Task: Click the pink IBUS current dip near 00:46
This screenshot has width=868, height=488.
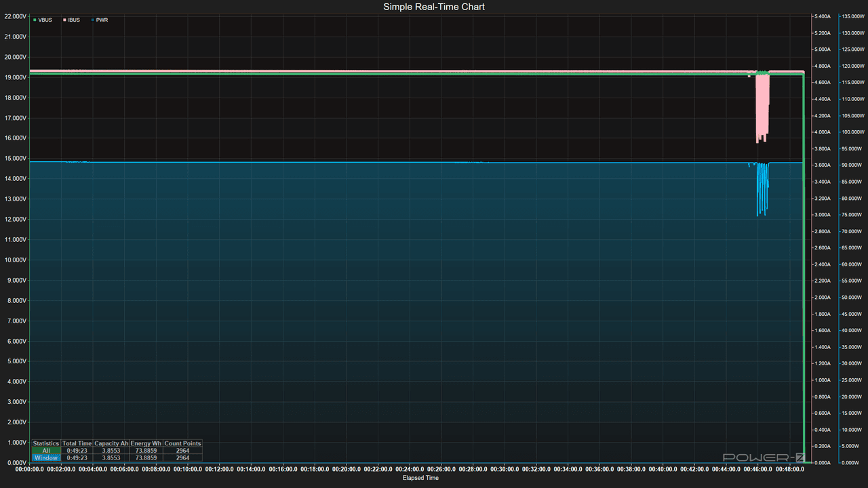Action: pyautogui.click(x=762, y=108)
